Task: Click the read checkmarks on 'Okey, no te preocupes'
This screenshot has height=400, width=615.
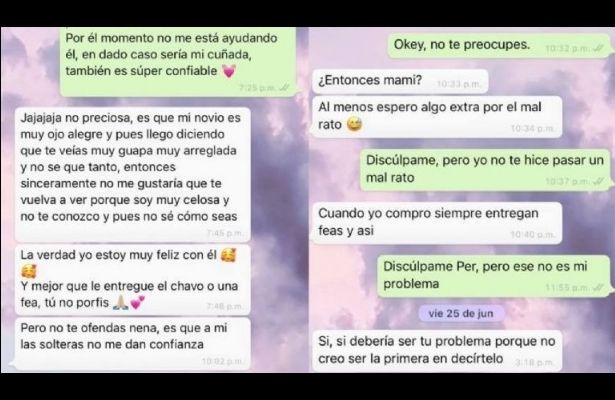Action: click(599, 48)
